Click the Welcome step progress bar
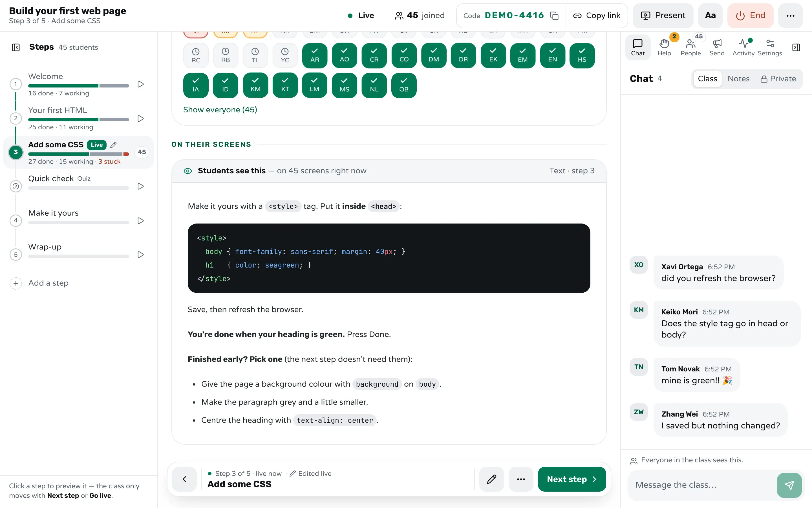Viewport: 812px width, 508px height. tap(78, 86)
